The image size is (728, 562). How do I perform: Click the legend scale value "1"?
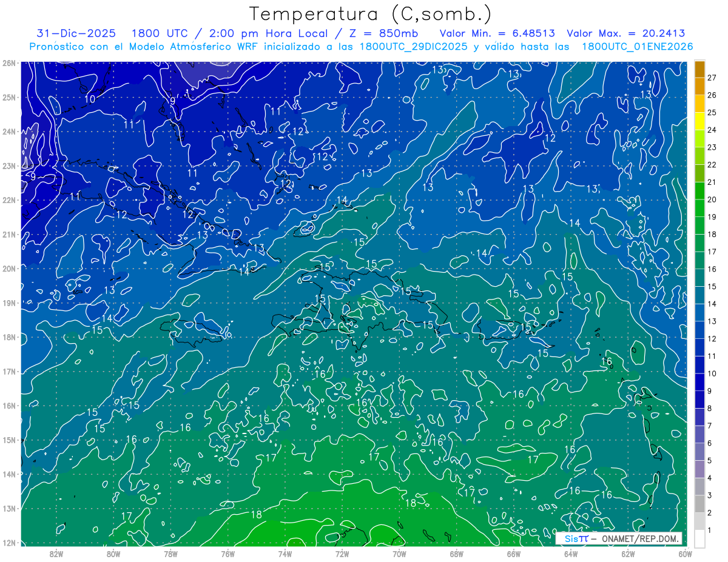pos(710,530)
